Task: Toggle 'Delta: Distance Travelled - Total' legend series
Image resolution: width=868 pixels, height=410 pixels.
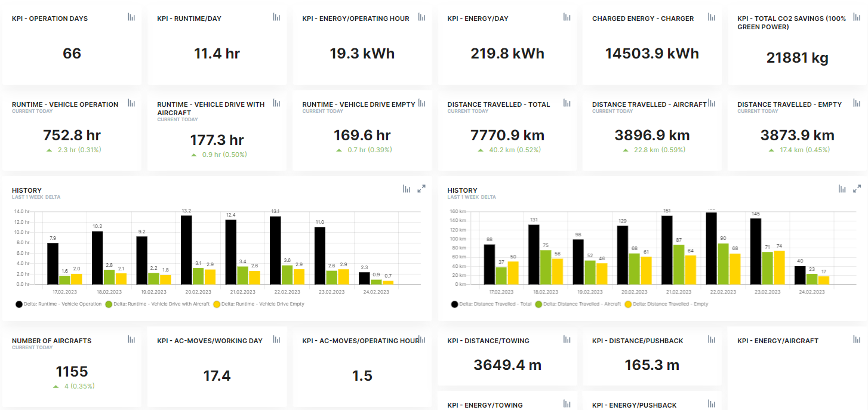Action: point(495,304)
